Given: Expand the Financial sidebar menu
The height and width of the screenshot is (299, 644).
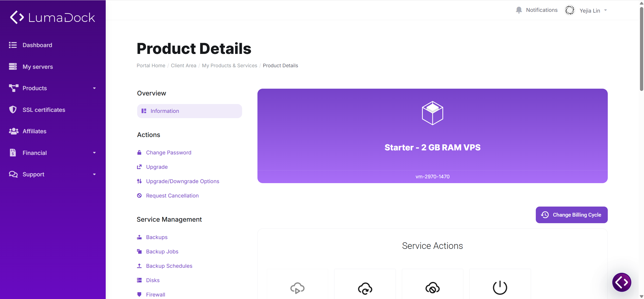Looking at the screenshot, I should click(53, 153).
